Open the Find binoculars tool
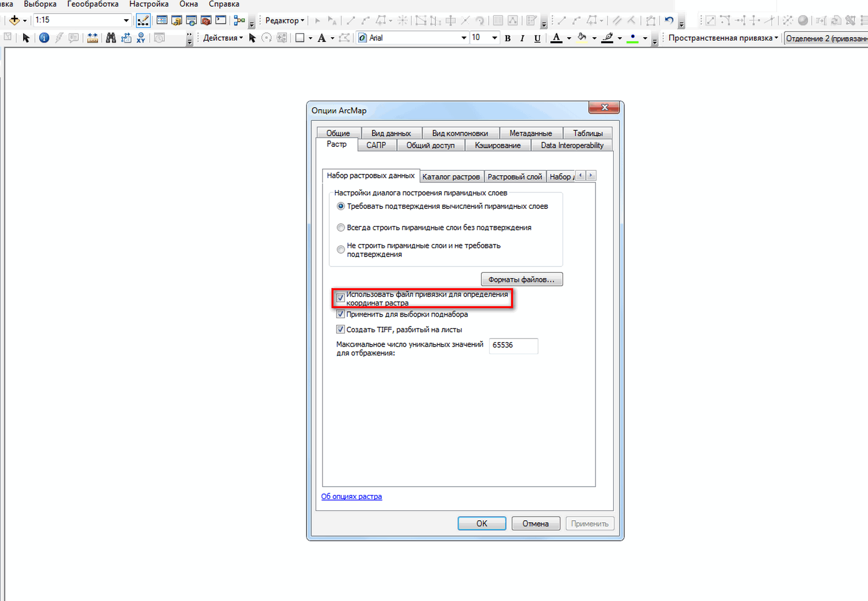The image size is (868, 601). coord(110,38)
